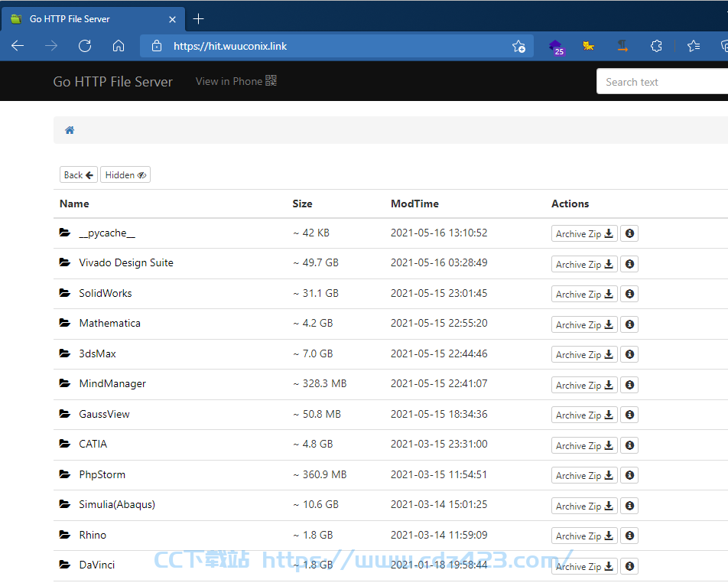Archive Zip the SolidWorks folder
Screen dimensions: 728x583
[x=584, y=294]
